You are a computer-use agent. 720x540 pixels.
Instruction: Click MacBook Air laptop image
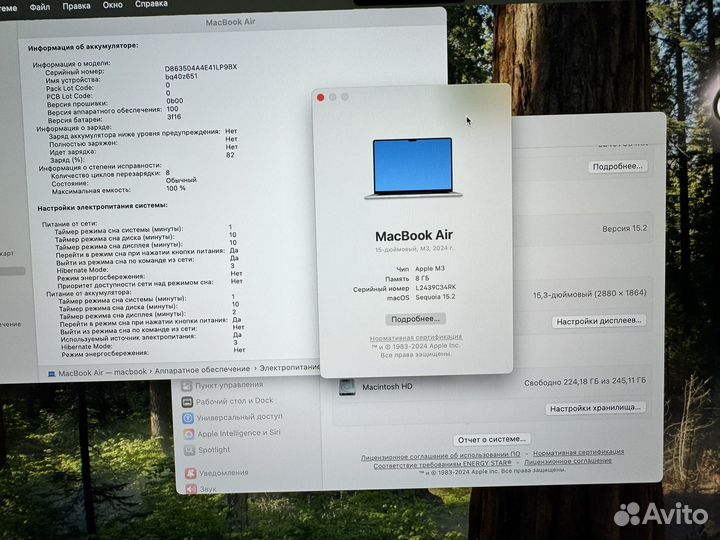coord(413,168)
